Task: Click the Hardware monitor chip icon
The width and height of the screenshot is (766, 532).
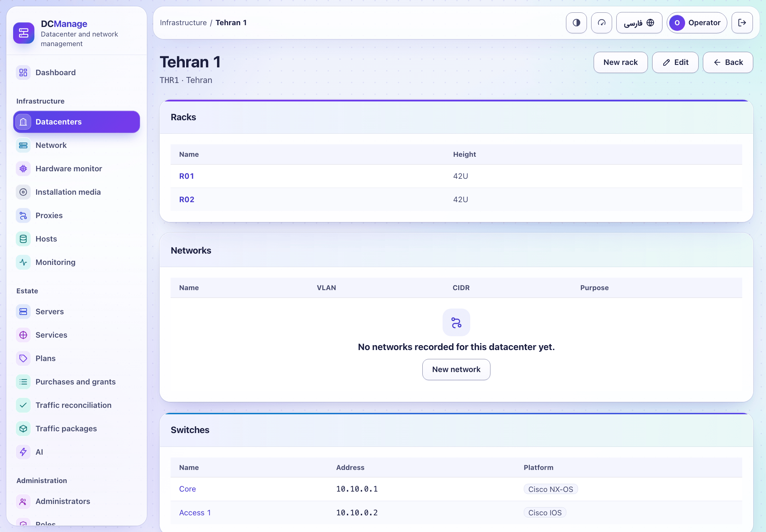Action: coord(23,168)
